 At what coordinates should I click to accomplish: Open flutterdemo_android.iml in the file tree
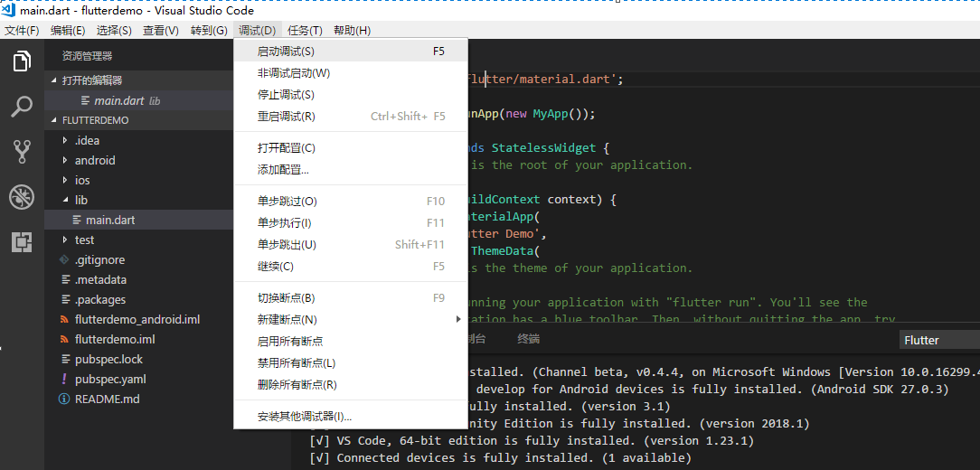(138, 319)
